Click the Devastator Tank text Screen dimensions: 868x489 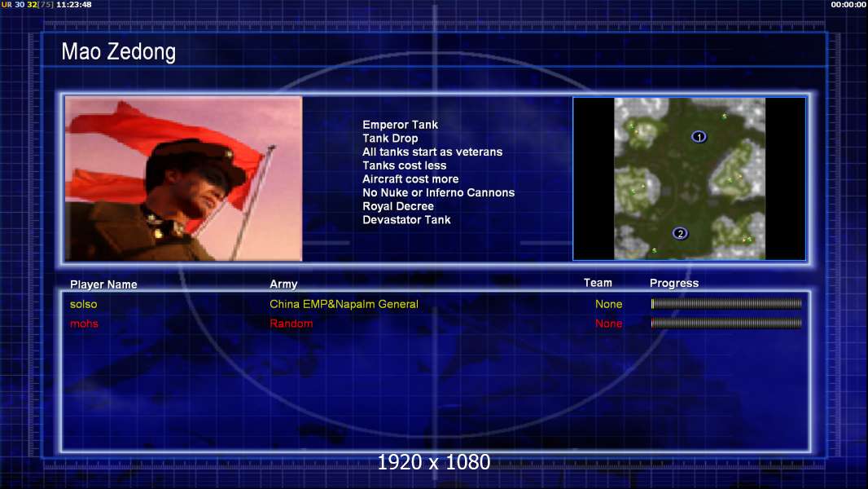point(406,220)
